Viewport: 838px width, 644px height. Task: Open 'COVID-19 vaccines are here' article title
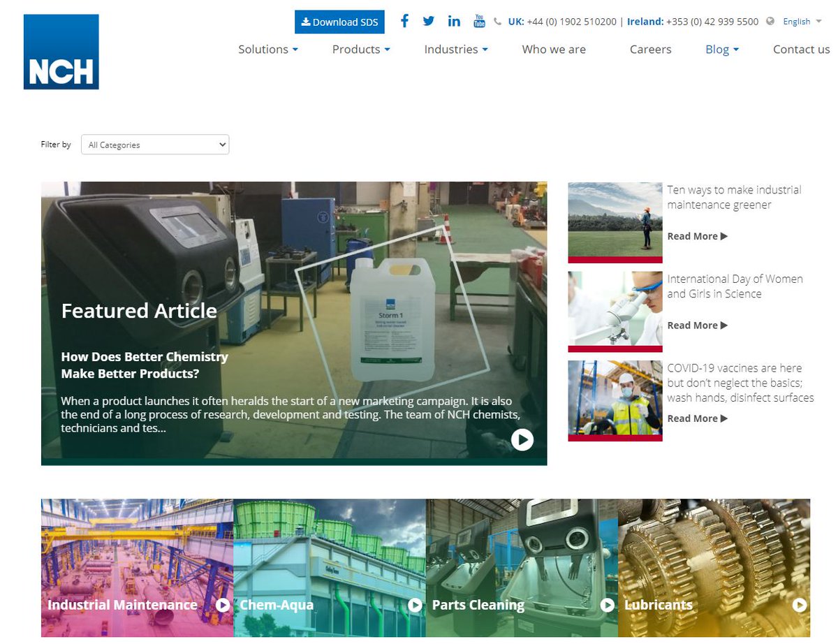(x=740, y=382)
